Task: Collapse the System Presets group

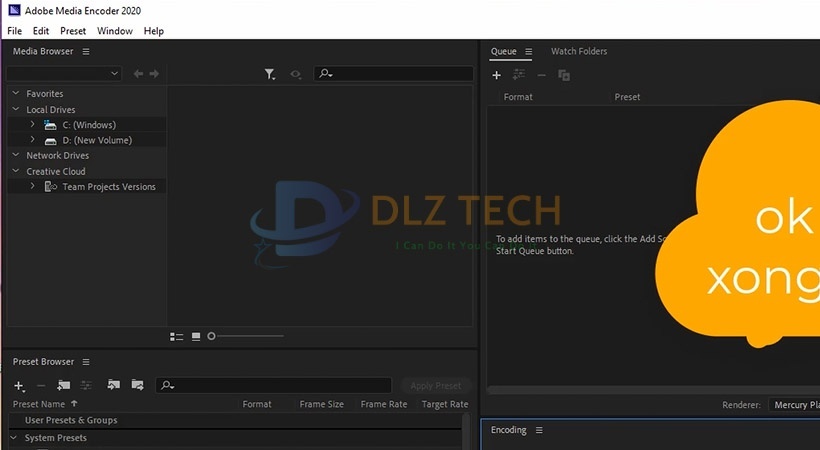Action: coord(14,437)
